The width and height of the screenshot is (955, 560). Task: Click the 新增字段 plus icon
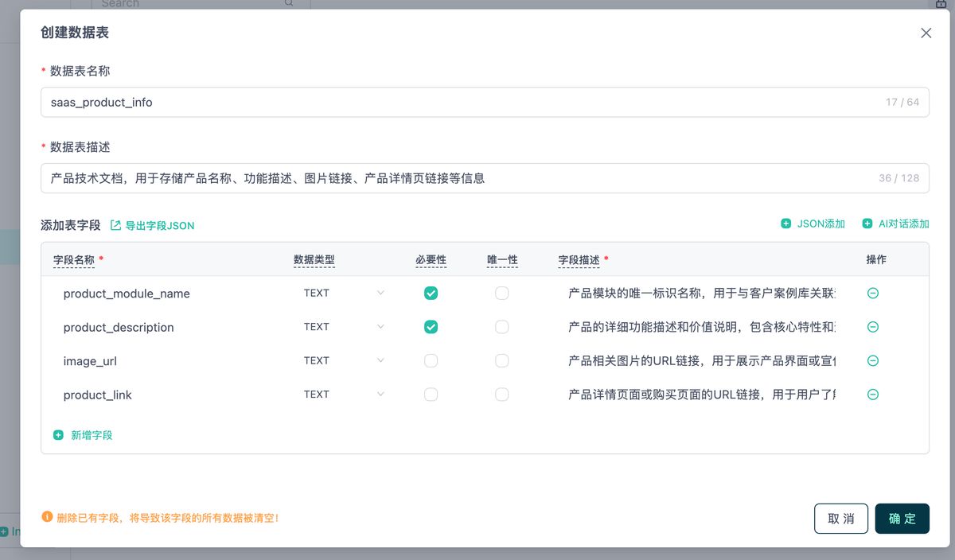coord(58,434)
